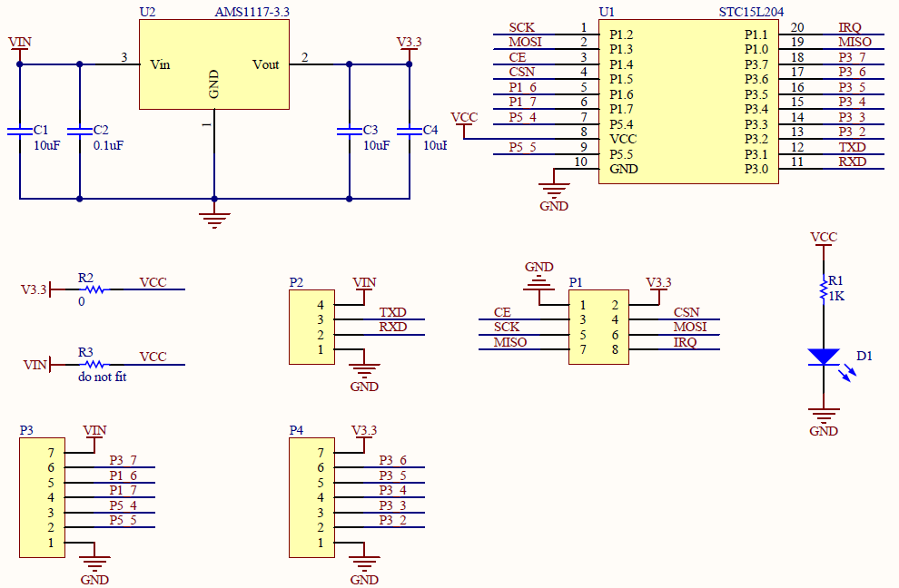
Task: Click the 'do not fit' note under R3
Action: (x=102, y=377)
